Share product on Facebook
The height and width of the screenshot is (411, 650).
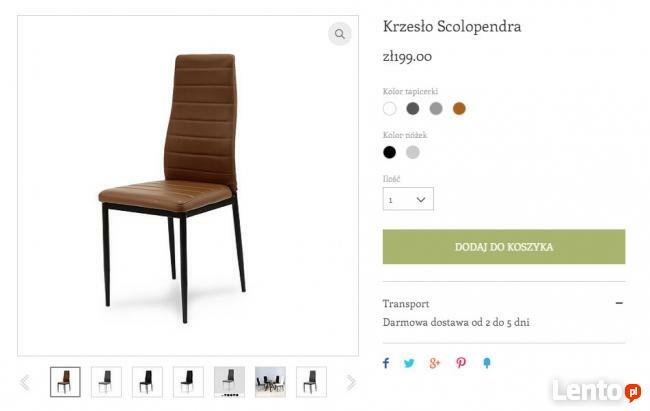(386, 363)
